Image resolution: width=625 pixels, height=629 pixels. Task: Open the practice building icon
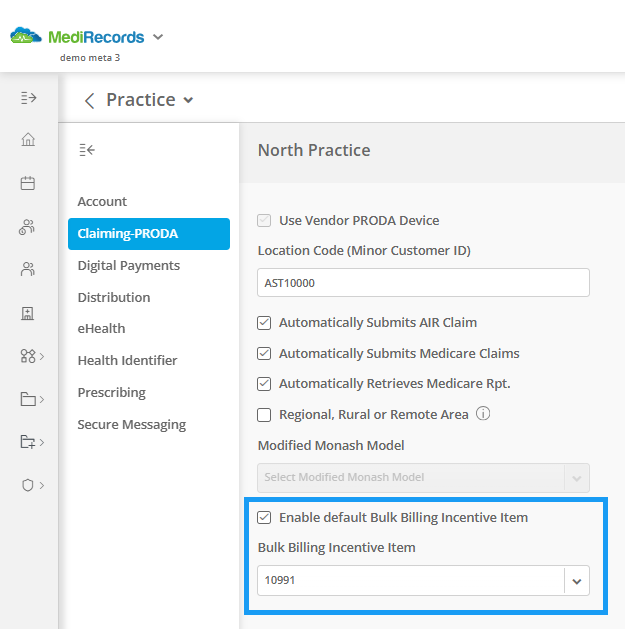click(x=28, y=313)
